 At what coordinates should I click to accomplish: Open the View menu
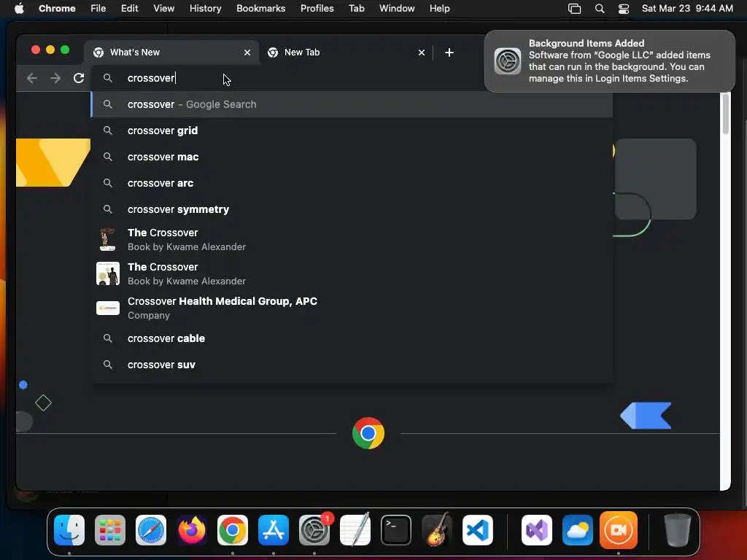(163, 9)
